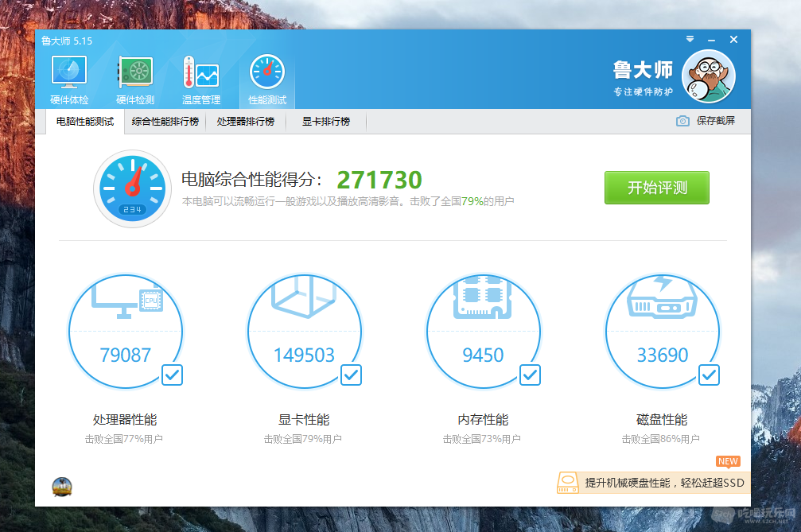Minimize the 鲁大师 window
This screenshot has height=532, width=801.
[x=712, y=40]
